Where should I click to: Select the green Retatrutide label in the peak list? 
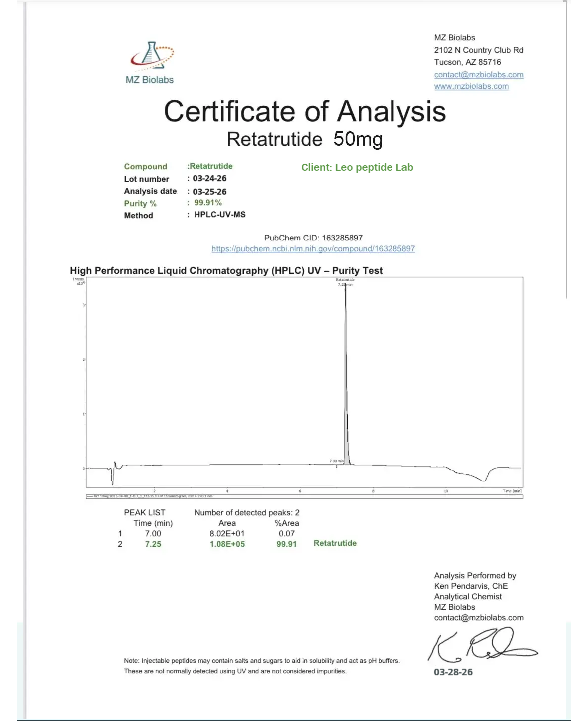[x=335, y=543]
